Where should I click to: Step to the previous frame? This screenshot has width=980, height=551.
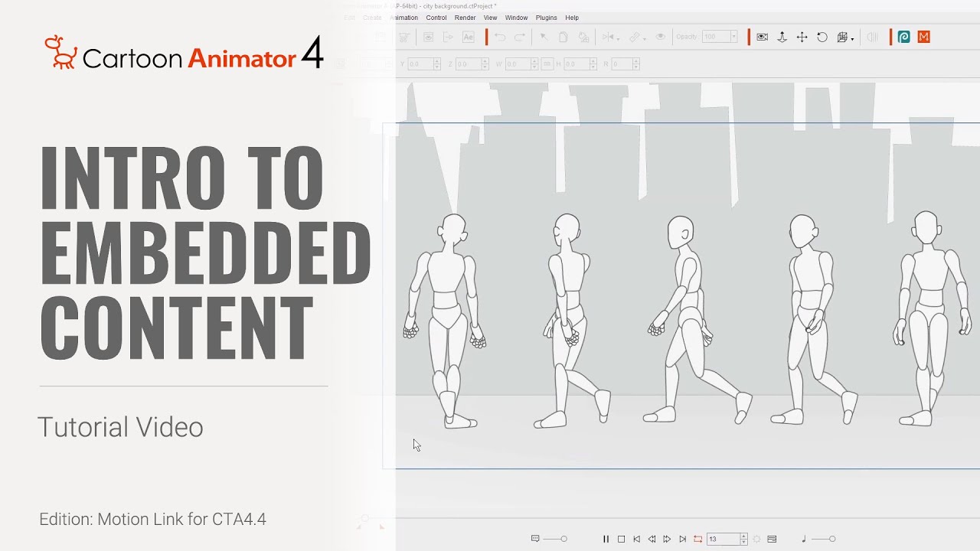(x=652, y=539)
